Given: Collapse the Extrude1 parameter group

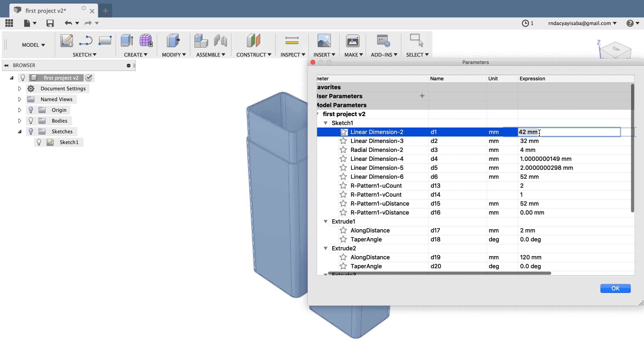Looking at the screenshot, I should (x=326, y=221).
